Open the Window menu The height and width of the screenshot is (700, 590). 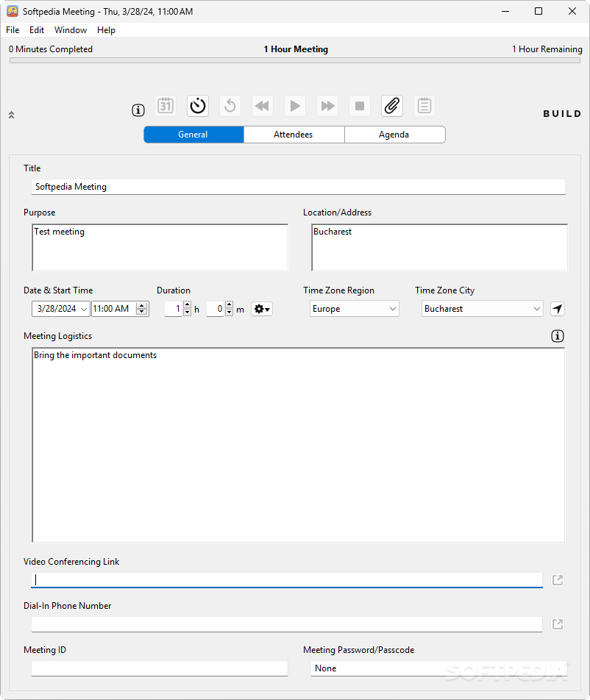tap(71, 30)
